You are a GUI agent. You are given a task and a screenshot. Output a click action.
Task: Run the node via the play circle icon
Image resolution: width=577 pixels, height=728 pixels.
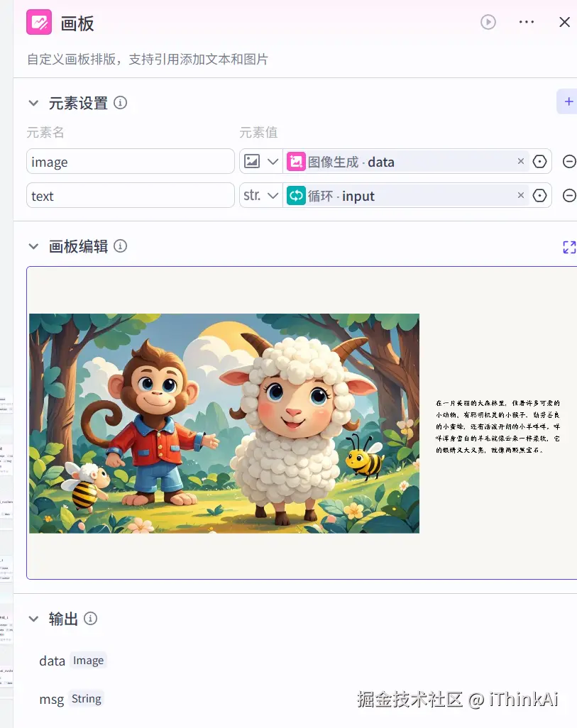point(488,22)
